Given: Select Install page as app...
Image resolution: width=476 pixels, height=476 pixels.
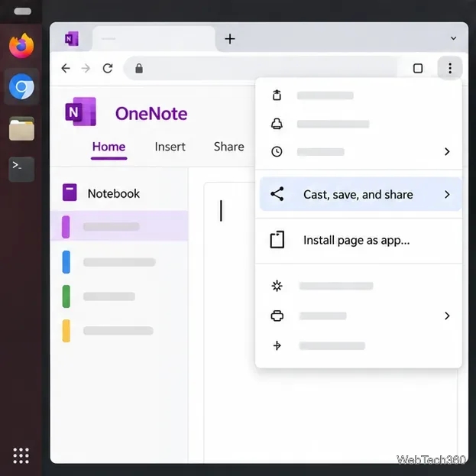Looking at the screenshot, I should click(358, 241).
